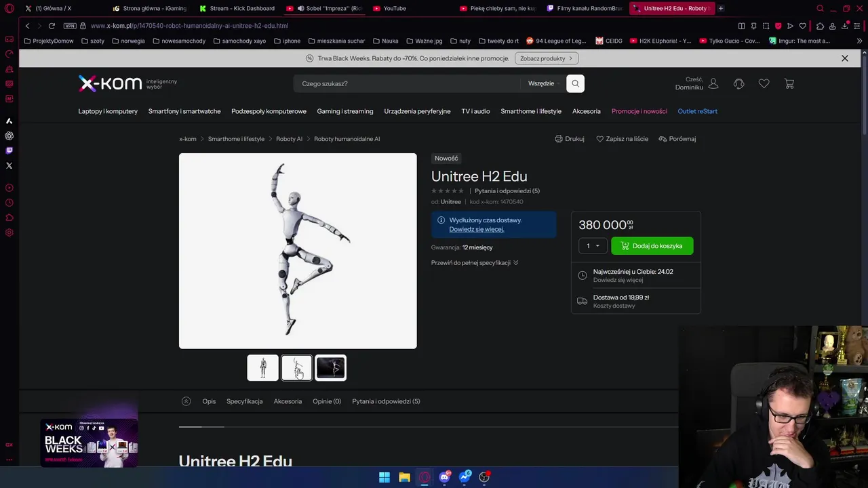Reload the page with the refresh icon

point(52,26)
